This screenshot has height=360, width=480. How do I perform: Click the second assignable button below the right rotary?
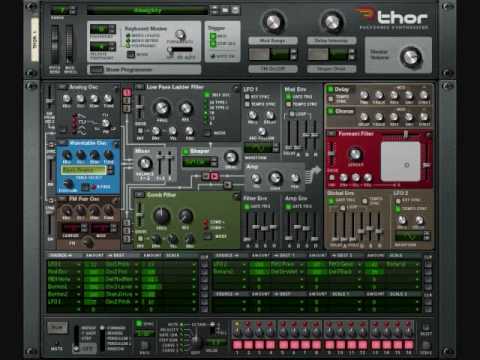click(318, 54)
